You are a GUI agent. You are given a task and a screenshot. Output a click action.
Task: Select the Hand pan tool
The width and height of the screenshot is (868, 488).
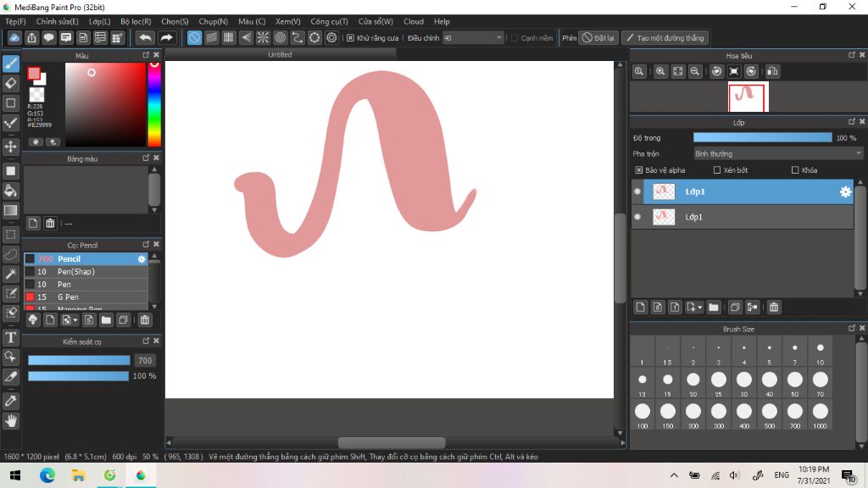point(10,421)
